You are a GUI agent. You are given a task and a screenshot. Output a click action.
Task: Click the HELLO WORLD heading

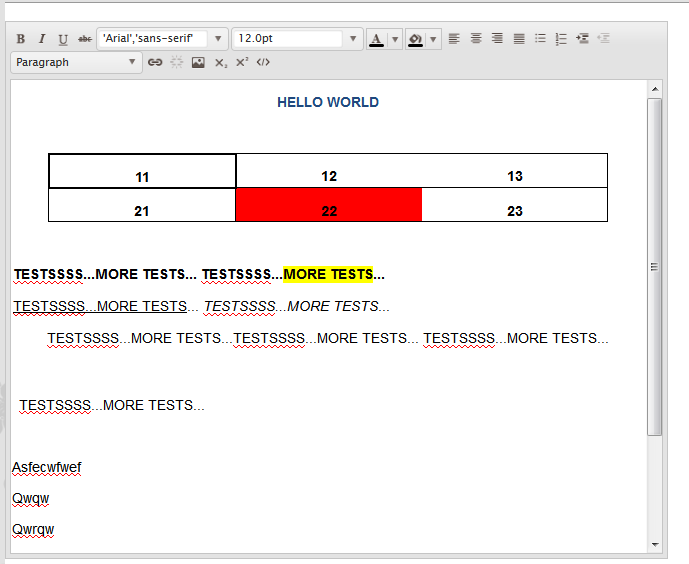point(328,102)
